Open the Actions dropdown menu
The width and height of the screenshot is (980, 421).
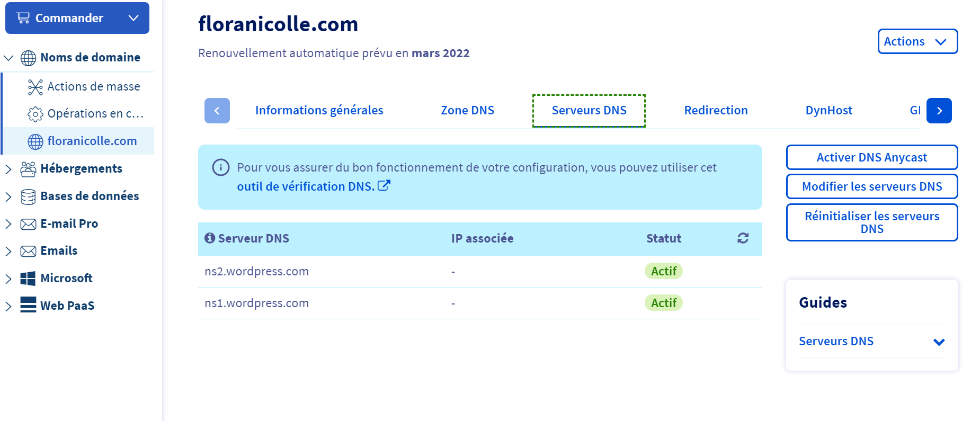tap(917, 41)
